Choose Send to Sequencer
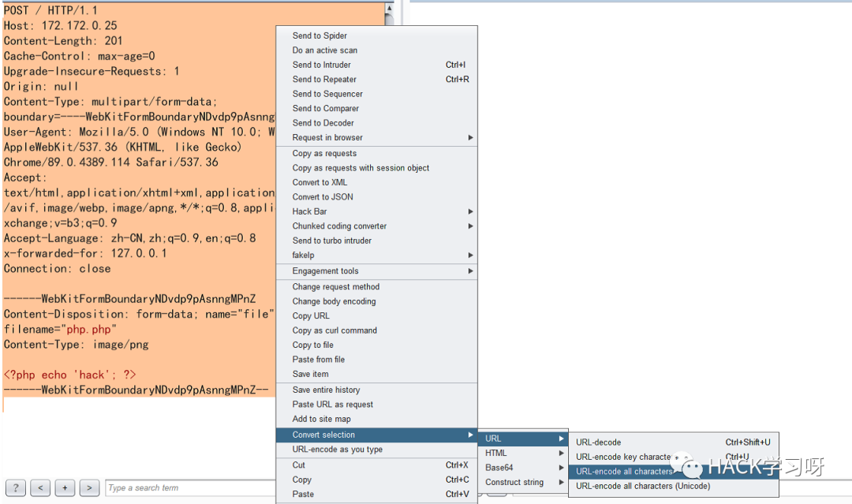The width and height of the screenshot is (852, 504). click(x=376, y=94)
